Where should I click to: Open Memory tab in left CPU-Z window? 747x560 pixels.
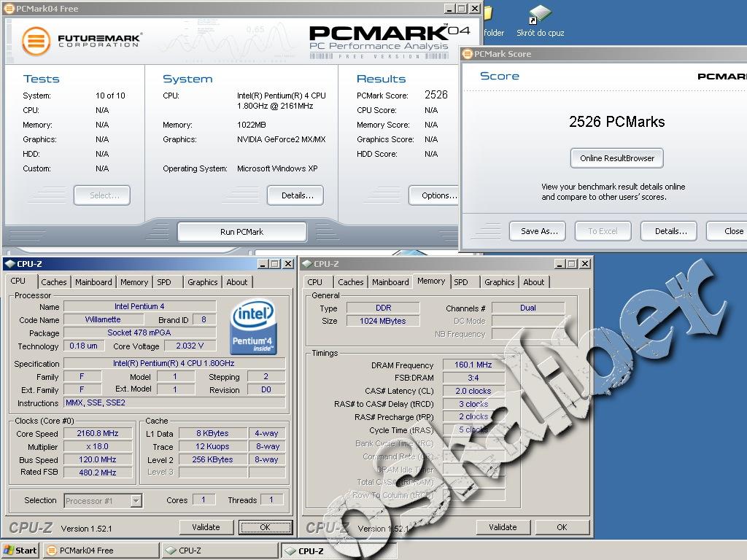(134, 282)
